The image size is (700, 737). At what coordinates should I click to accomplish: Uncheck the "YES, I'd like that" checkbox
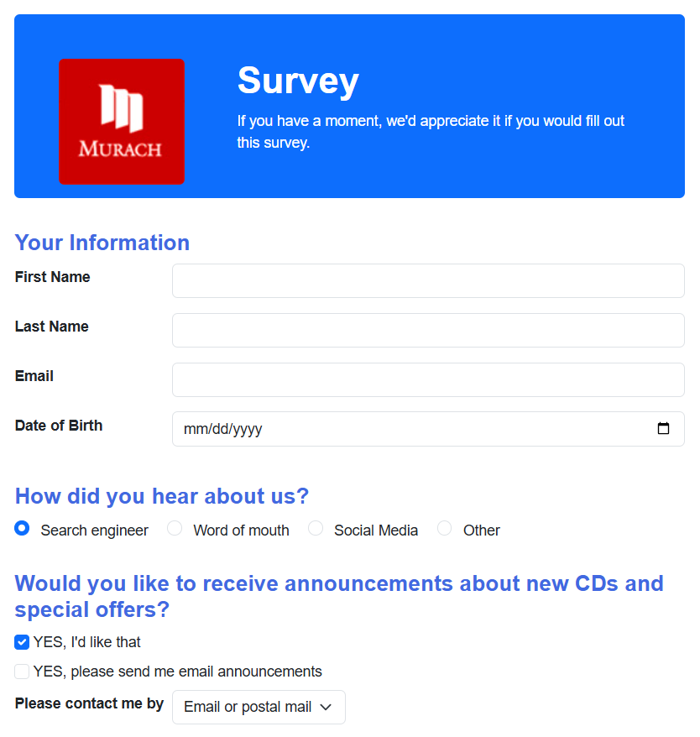[22, 642]
